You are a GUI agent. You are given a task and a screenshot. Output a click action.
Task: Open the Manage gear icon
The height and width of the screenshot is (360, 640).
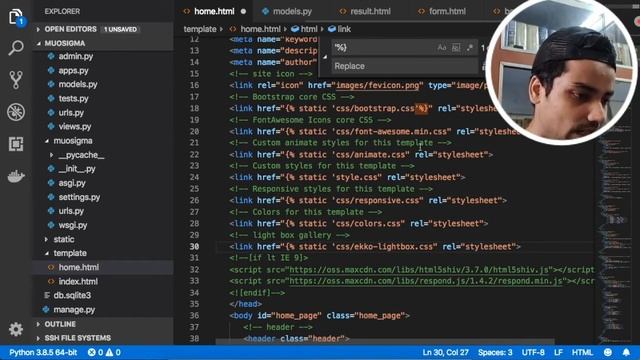[x=16, y=329]
